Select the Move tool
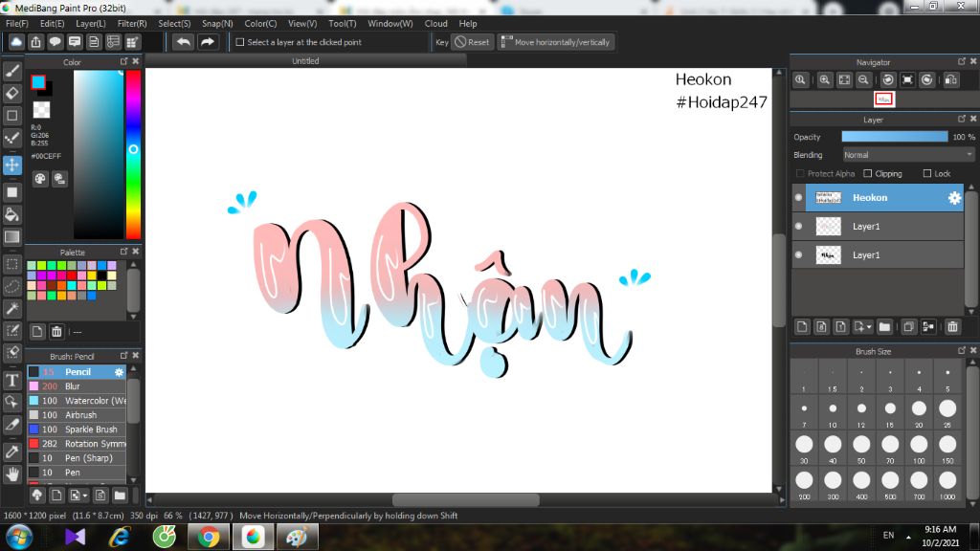This screenshot has width=980, height=551. tap(11, 165)
